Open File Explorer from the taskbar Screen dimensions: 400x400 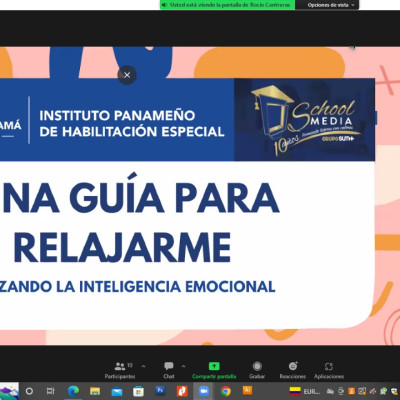95,391
